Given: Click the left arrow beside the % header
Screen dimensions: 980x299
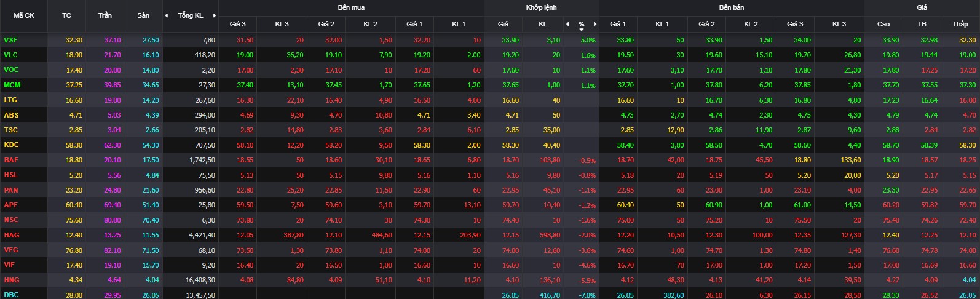Looking at the screenshot, I should pos(567,24).
